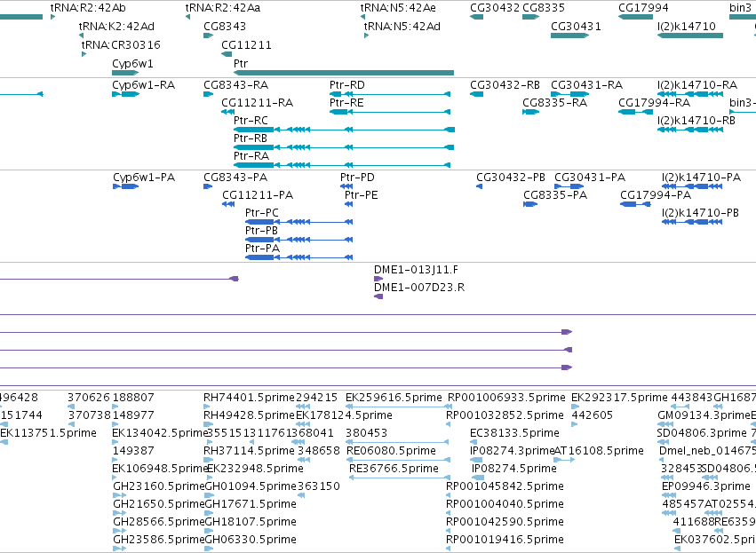Click the Ptr-RE transcript glyph

pyautogui.click(x=390, y=112)
